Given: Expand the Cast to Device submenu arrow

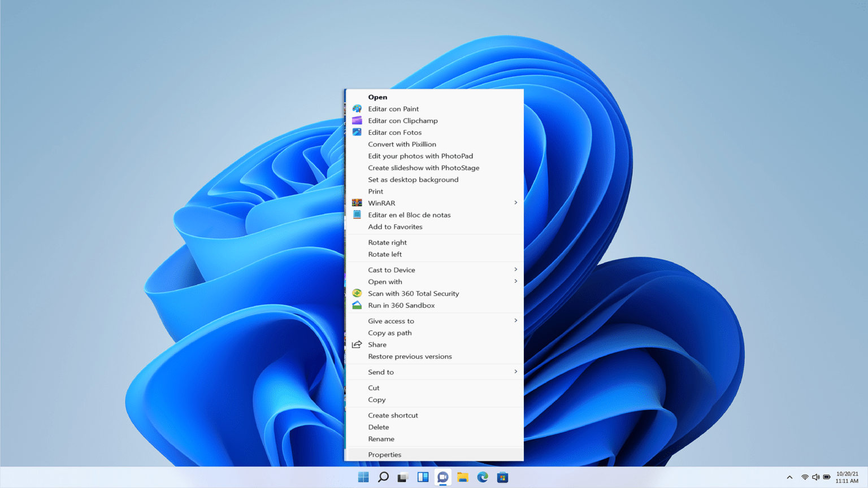Looking at the screenshot, I should [515, 269].
